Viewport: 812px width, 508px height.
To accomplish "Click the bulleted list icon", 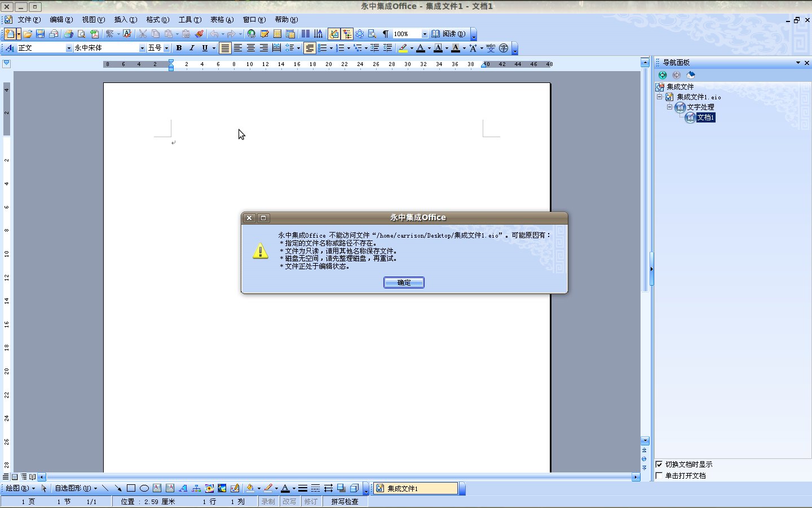I will pyautogui.click(x=323, y=48).
